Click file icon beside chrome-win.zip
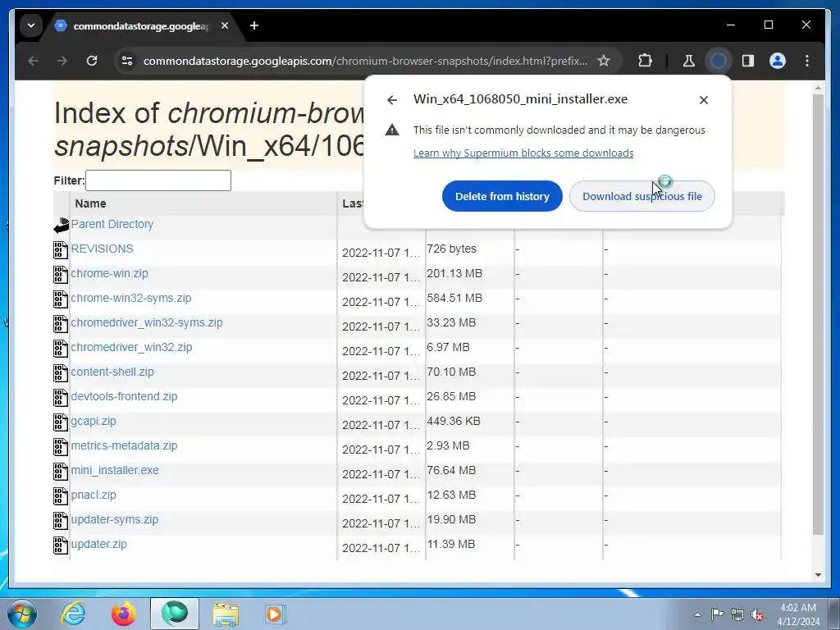The width and height of the screenshot is (840, 630). [x=61, y=274]
